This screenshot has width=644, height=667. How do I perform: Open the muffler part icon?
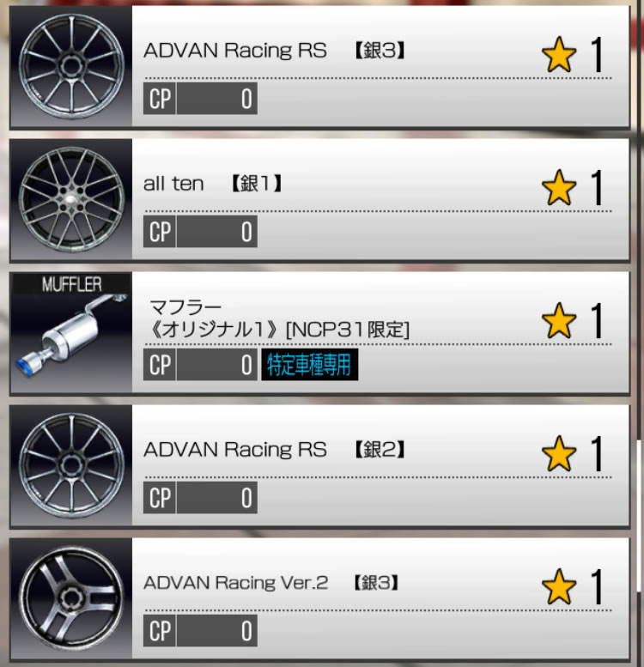click(x=71, y=332)
